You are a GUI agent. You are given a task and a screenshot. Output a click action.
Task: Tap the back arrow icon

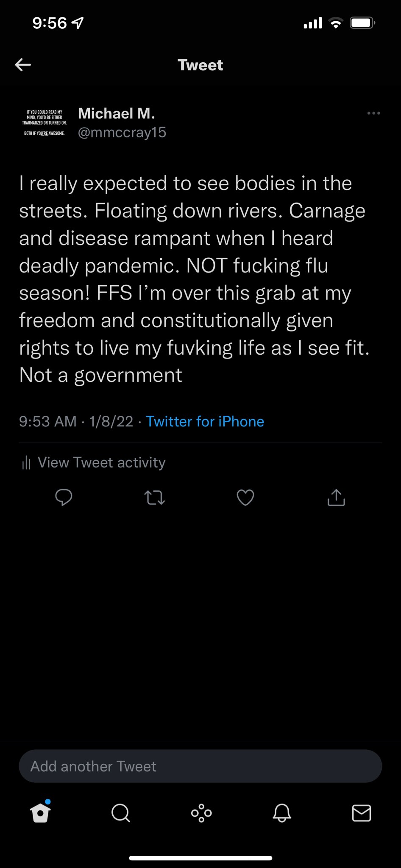23,65
